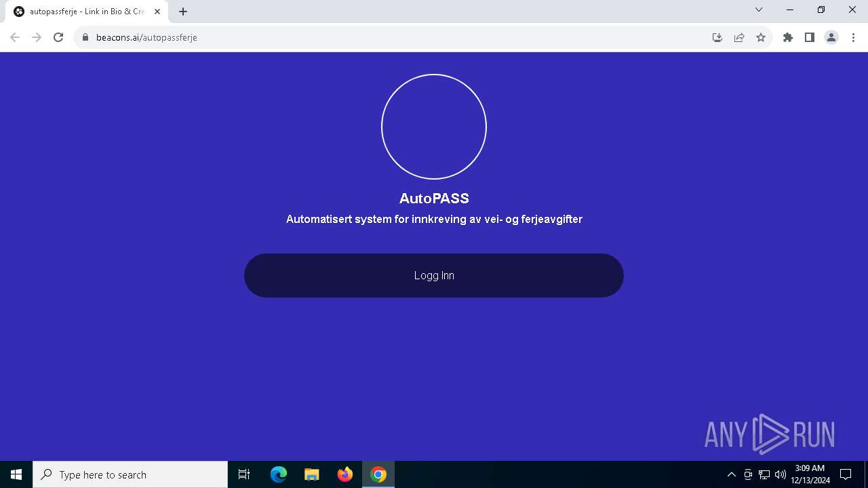Restore down the Chrome window
The width and height of the screenshot is (868, 488).
821,9
